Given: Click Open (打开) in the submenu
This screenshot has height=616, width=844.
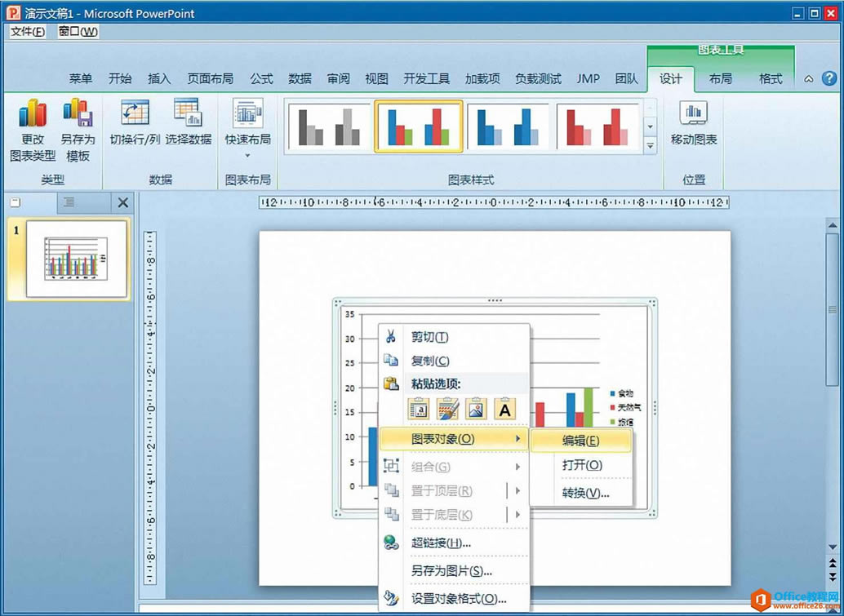Looking at the screenshot, I should (581, 465).
